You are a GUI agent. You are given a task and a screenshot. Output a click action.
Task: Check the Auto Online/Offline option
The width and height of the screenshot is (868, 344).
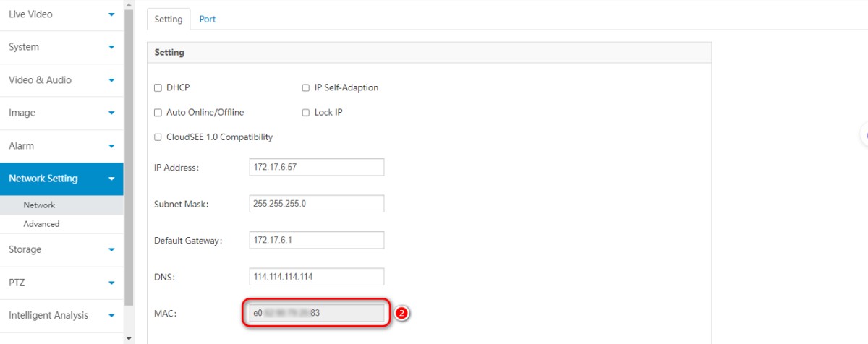[x=158, y=113]
